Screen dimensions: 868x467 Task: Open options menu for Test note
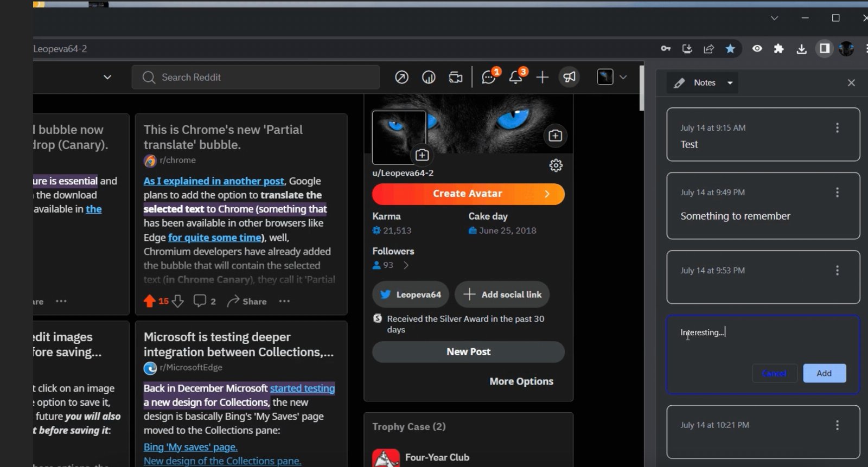coord(837,127)
